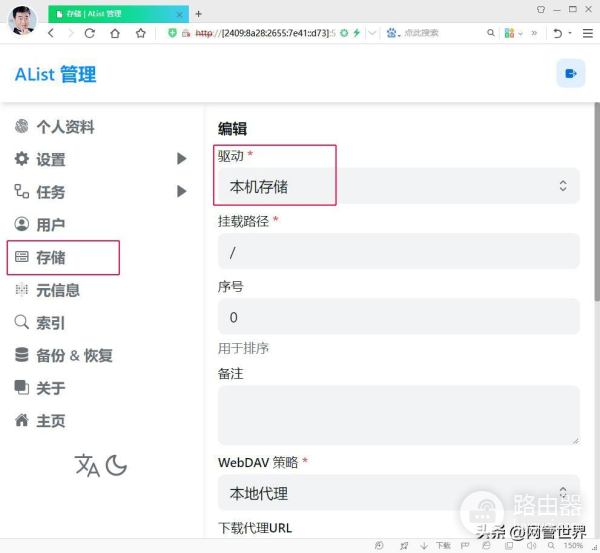
Task: Click the 备注 textarea
Action: click(398, 415)
